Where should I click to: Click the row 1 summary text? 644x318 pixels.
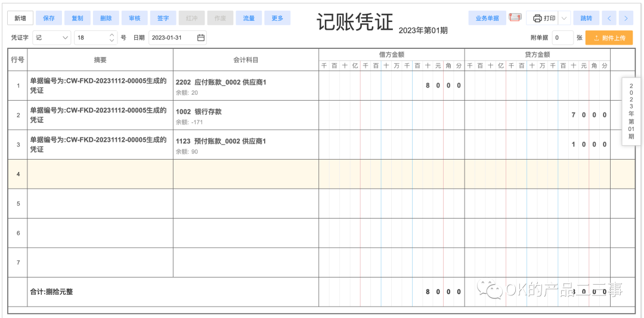click(98, 86)
